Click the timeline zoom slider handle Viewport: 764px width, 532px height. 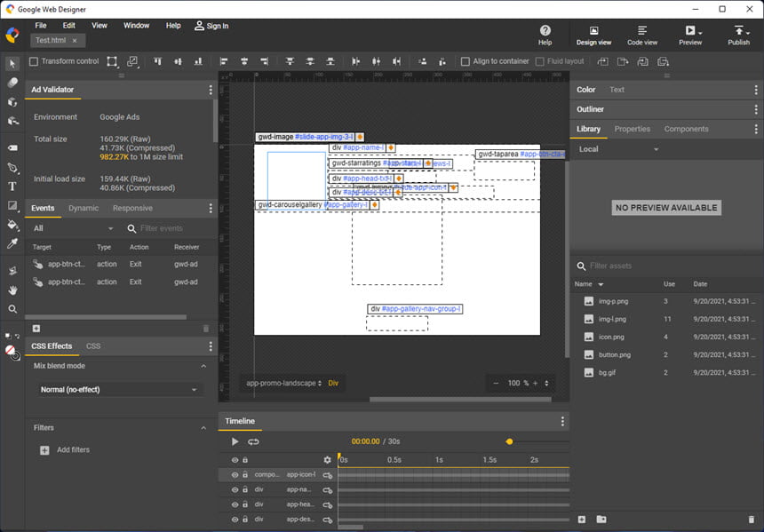pyautogui.click(x=509, y=441)
